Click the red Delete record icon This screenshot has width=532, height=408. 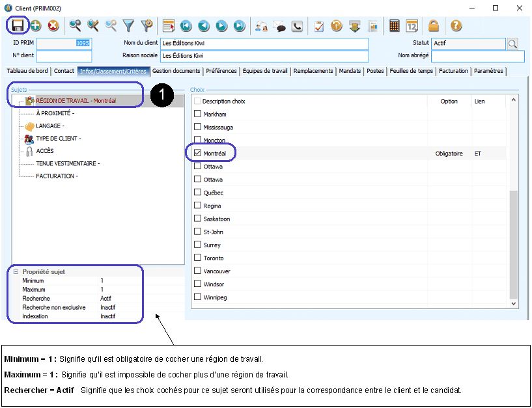(53, 26)
